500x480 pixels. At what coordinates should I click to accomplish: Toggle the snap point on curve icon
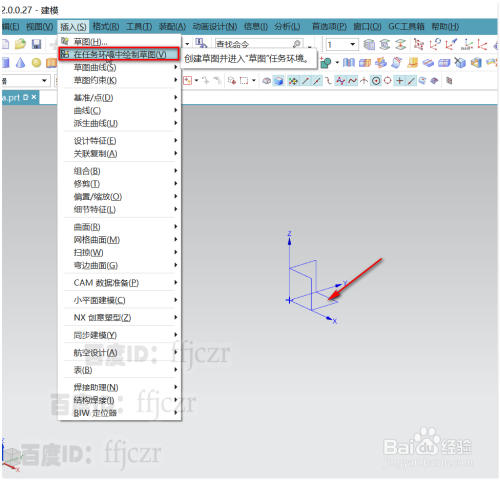click(411, 81)
